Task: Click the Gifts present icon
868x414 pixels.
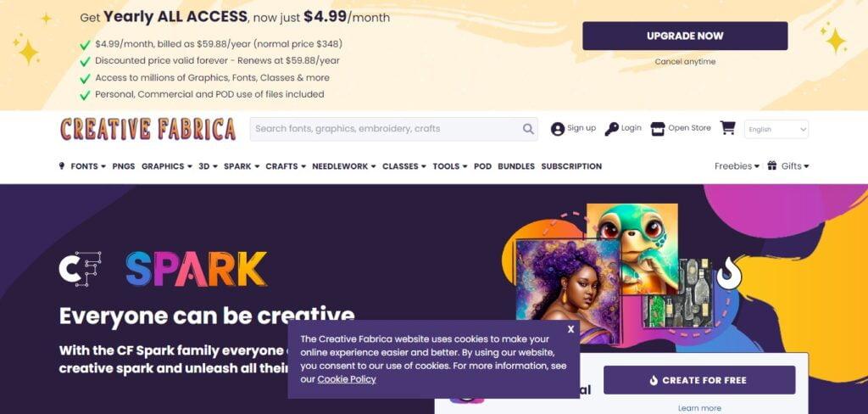Action: [771, 165]
